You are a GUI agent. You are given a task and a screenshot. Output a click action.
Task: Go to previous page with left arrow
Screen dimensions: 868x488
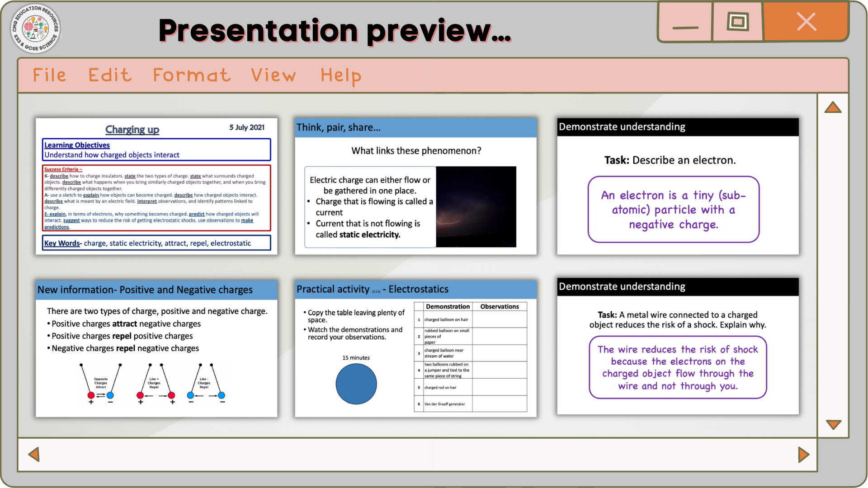(34, 454)
